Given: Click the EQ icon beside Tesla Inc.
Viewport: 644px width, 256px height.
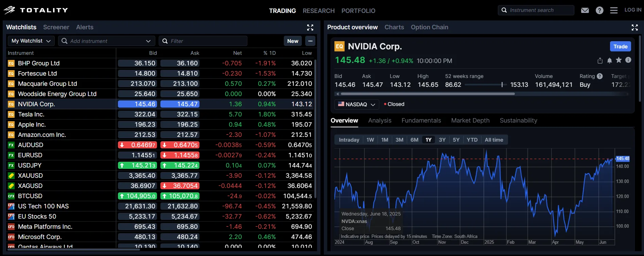Looking at the screenshot, I should coord(11,114).
